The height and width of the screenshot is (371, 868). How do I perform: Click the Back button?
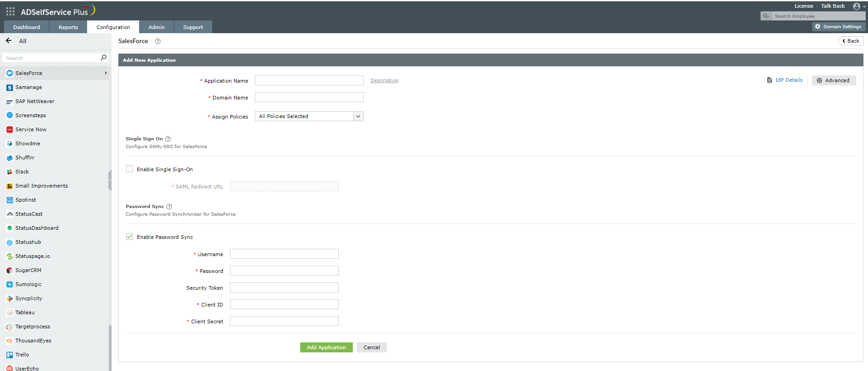[x=851, y=41]
